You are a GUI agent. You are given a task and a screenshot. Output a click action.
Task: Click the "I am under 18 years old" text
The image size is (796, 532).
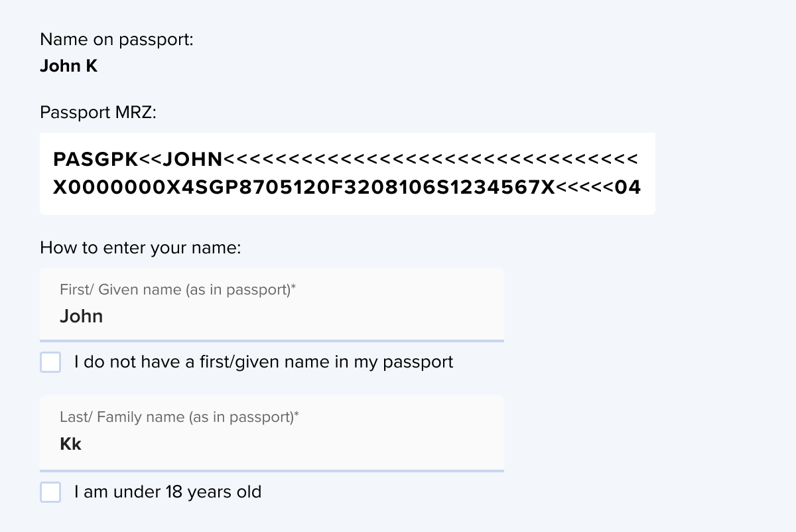[168, 492]
